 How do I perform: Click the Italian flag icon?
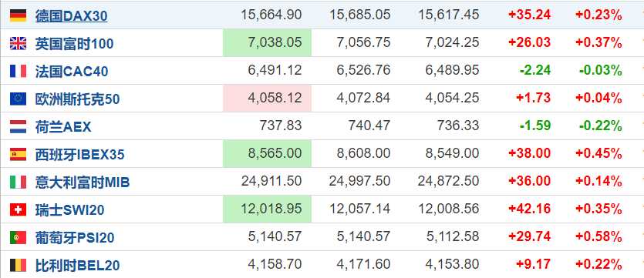pyautogui.click(x=18, y=182)
